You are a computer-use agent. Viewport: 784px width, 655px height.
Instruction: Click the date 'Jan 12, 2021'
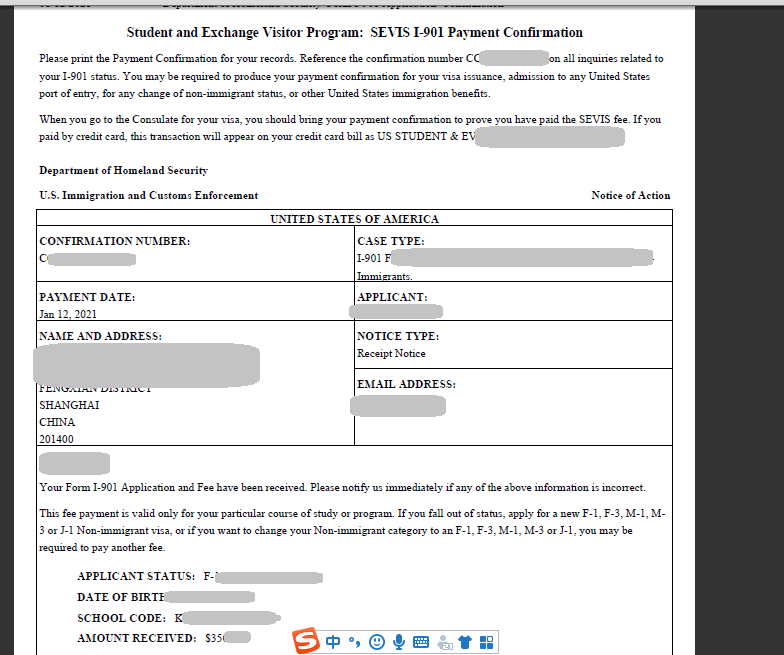click(68, 314)
